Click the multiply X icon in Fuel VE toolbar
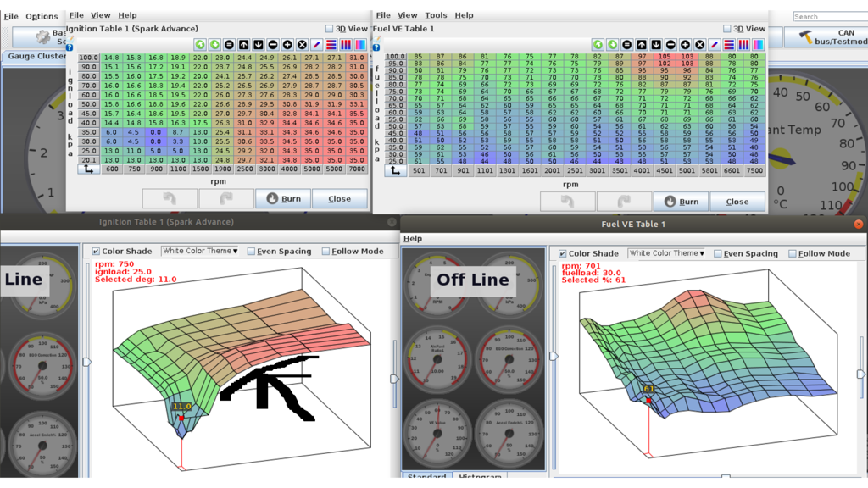The height and width of the screenshot is (488, 868). tap(699, 45)
